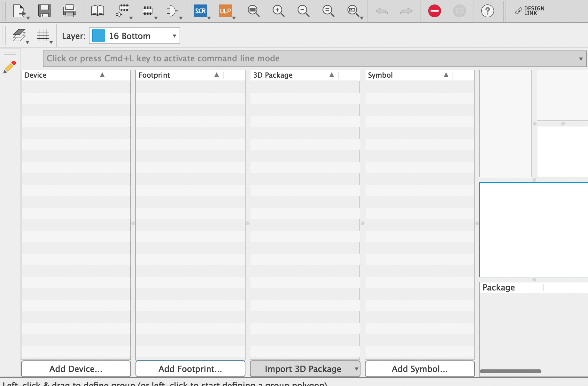588x386 pixels.
Task: Open the Design Link tool
Action: (530, 11)
